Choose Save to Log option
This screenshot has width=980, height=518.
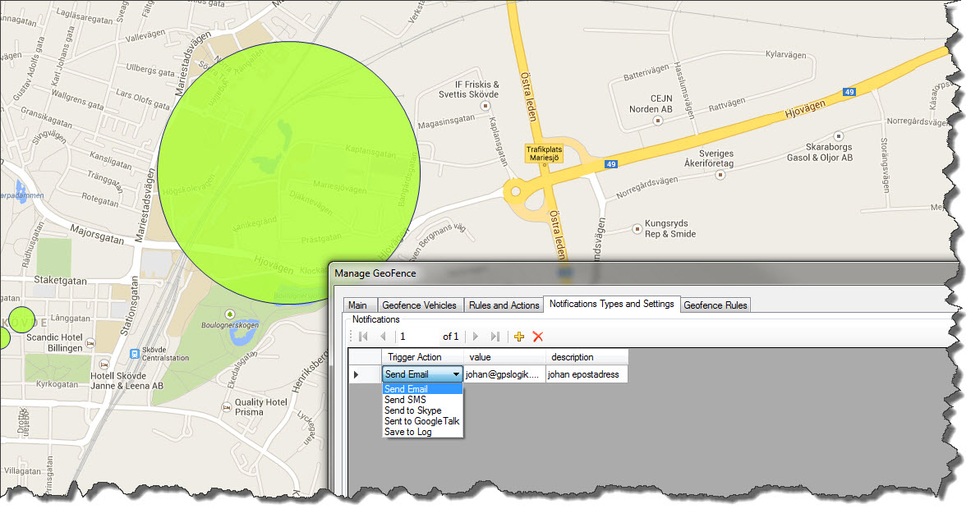422,432
